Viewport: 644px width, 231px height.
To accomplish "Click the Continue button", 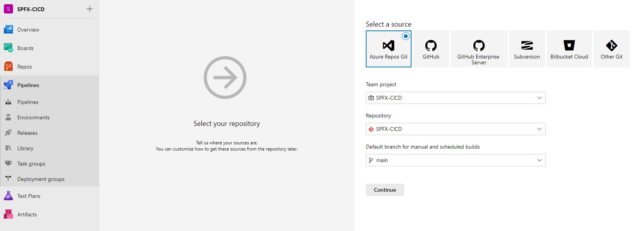I will pyautogui.click(x=385, y=190).
